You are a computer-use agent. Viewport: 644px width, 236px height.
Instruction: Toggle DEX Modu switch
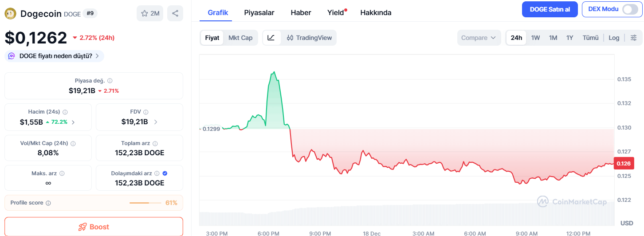630,9
